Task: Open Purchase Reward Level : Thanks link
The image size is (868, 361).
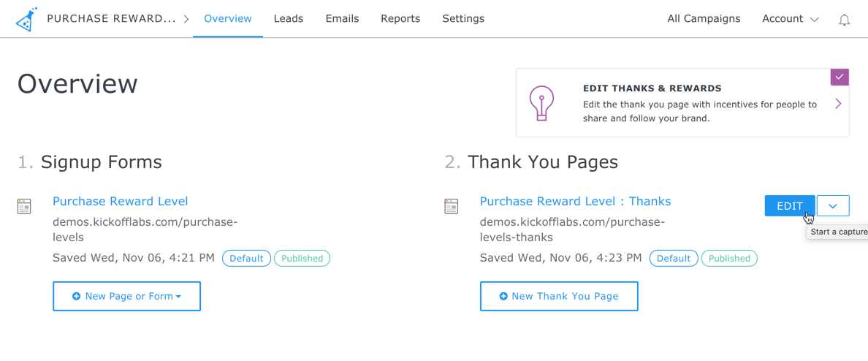Action: [575, 201]
